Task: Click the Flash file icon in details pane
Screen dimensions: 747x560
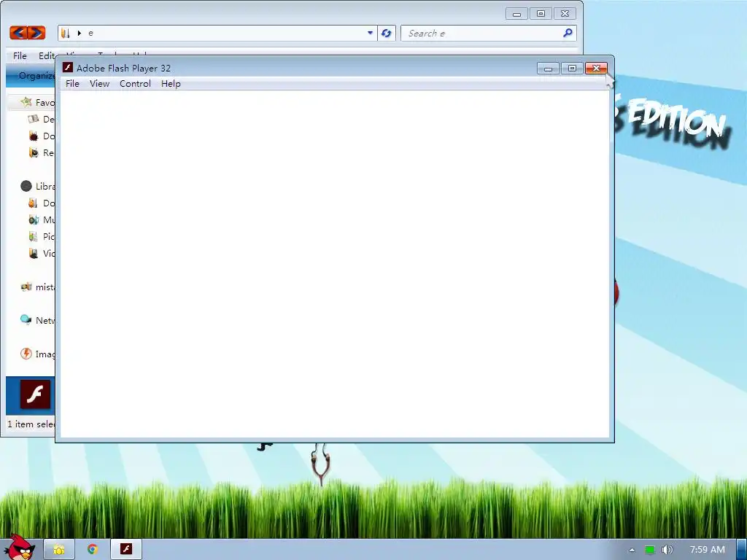Action: (35, 394)
